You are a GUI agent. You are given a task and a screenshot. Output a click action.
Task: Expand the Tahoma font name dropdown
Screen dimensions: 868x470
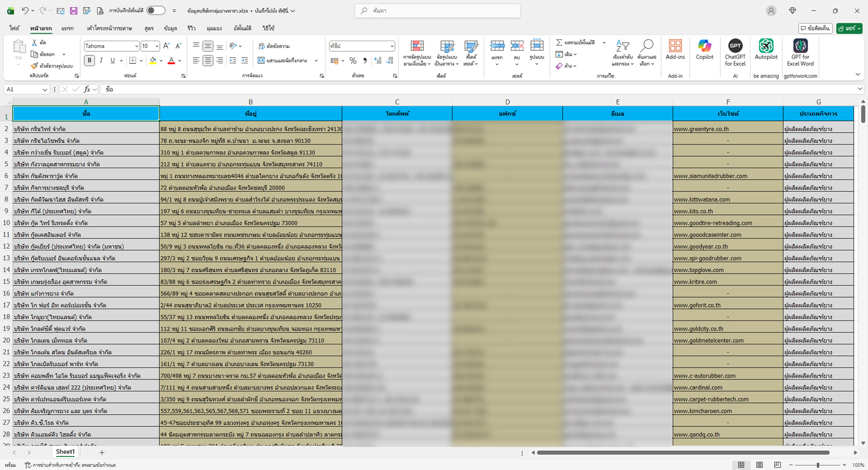pos(136,46)
